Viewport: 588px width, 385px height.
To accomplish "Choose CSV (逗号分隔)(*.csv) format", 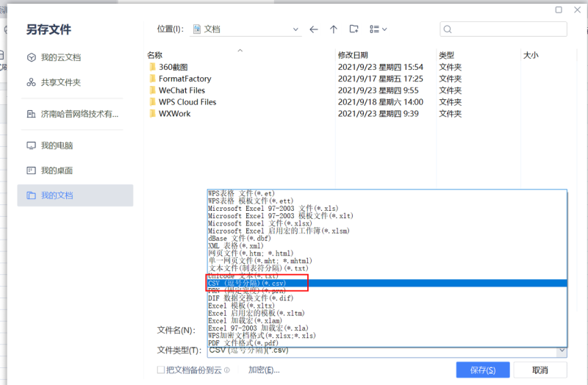I will [x=387, y=283].
